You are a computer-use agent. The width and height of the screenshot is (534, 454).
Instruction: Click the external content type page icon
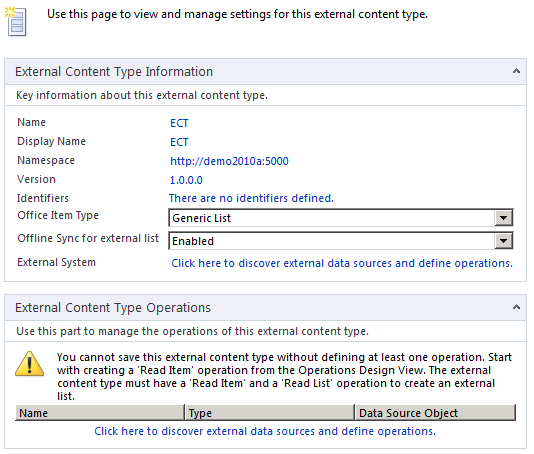[15, 21]
